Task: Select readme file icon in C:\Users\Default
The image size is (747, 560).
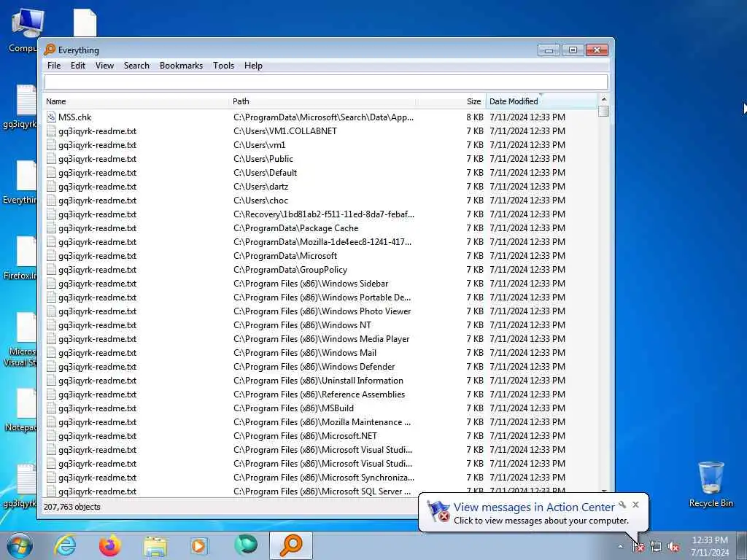Action: pos(52,172)
